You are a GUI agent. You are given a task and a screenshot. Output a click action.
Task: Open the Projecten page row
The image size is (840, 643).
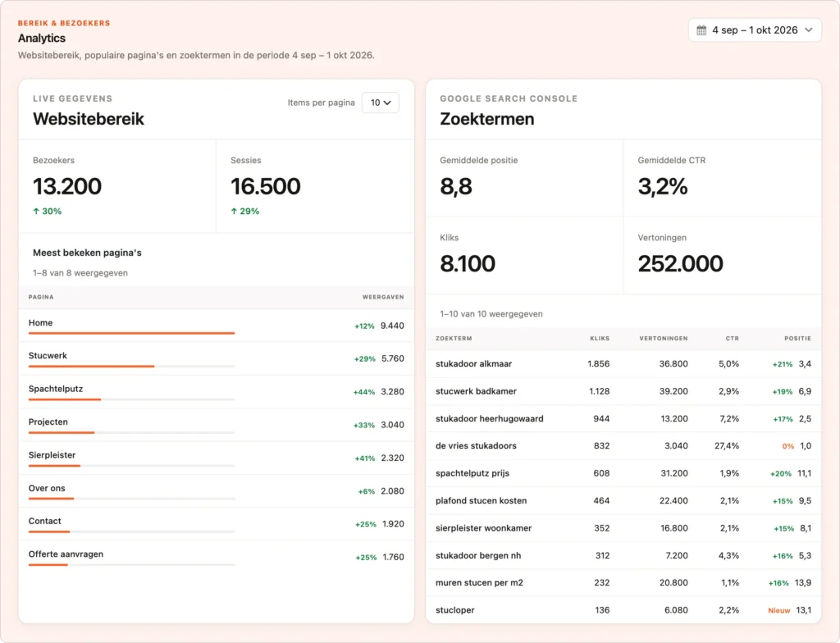(217, 425)
